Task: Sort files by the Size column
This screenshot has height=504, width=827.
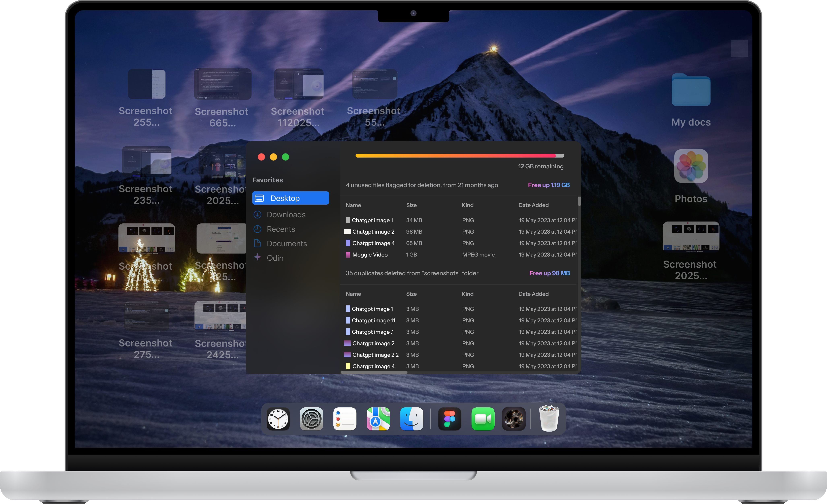Action: 411,205
